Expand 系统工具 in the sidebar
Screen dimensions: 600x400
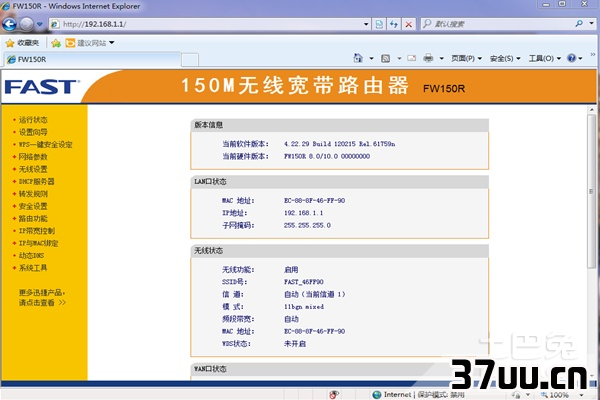[x=33, y=268]
